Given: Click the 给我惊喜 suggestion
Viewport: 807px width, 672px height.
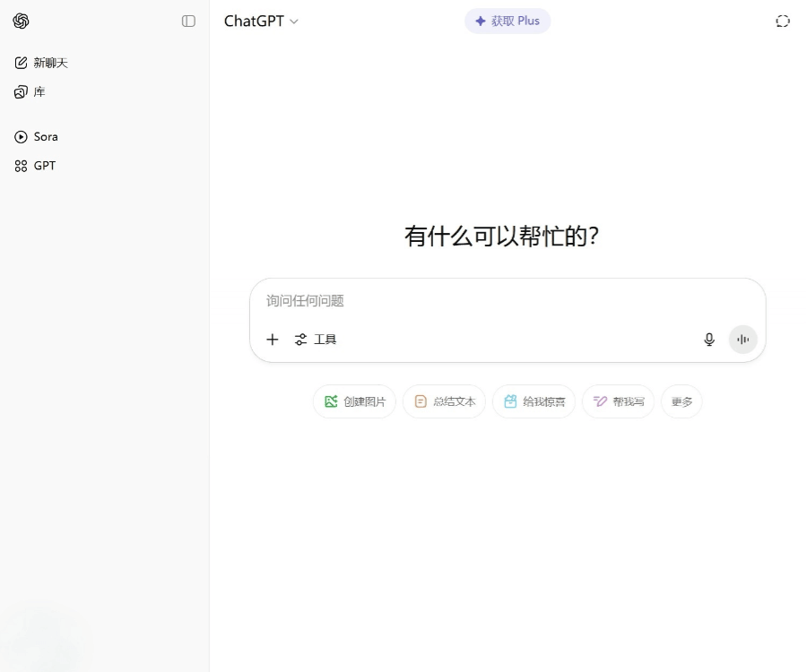Looking at the screenshot, I should click(x=534, y=401).
